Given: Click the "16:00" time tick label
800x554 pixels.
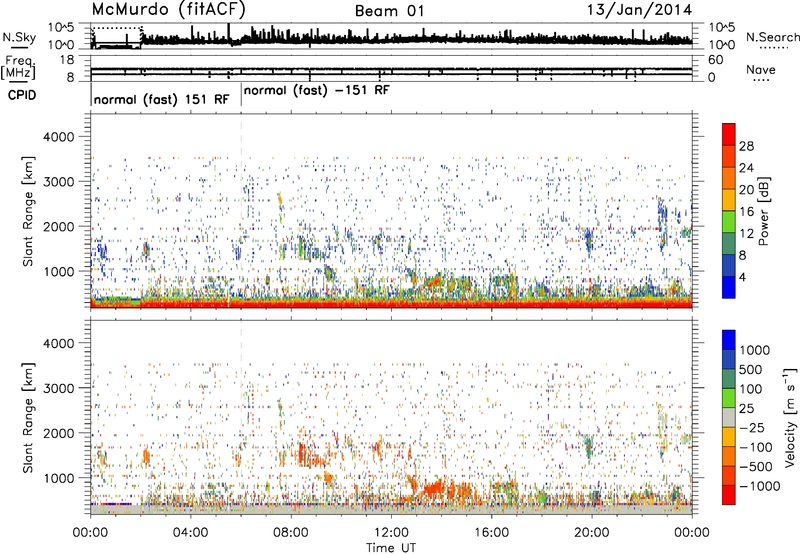Looking at the screenshot, I should (x=491, y=533).
